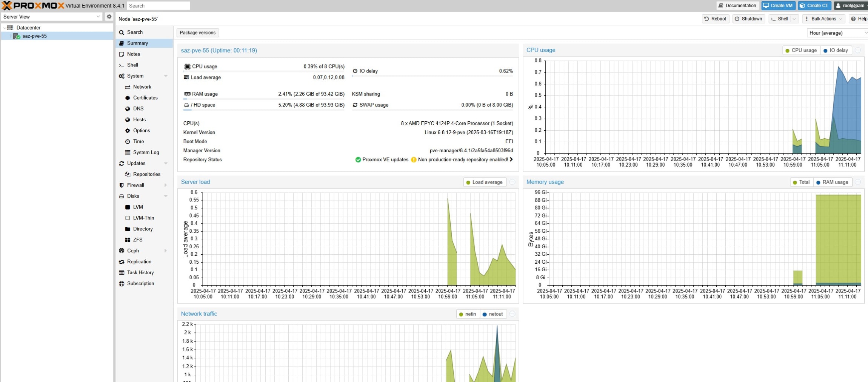Viewport: 868px width, 382px height.
Task: Click the Create VM button
Action: pyautogui.click(x=779, y=5)
